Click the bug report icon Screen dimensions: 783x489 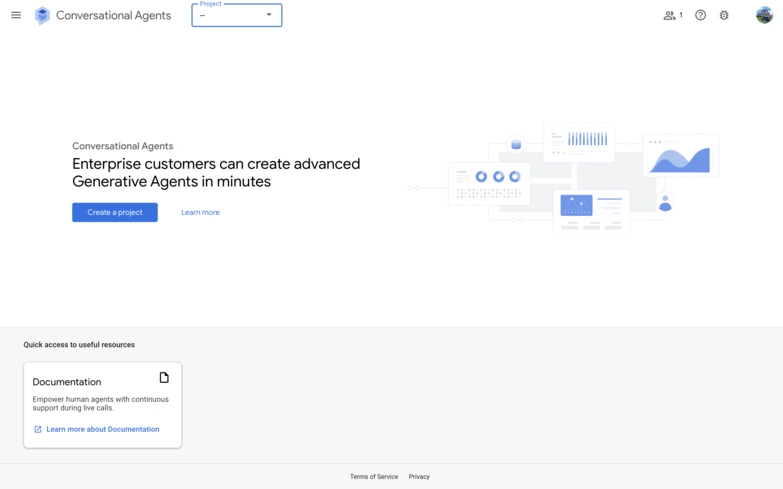point(724,15)
